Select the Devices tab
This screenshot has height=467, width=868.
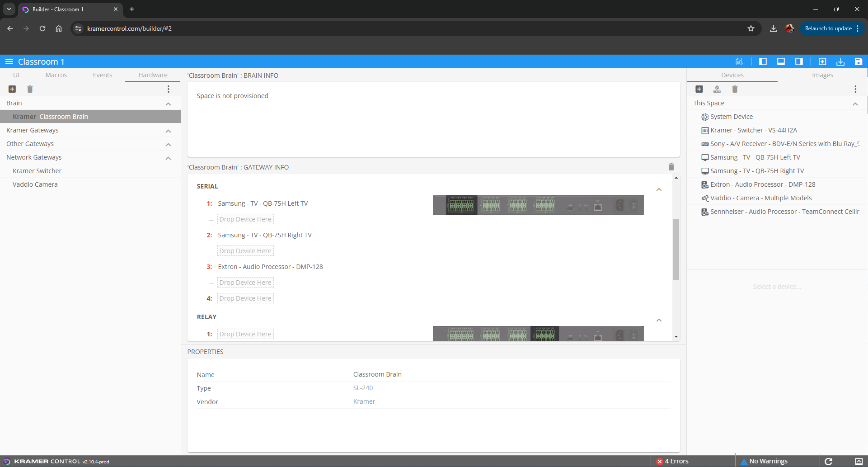click(x=732, y=75)
